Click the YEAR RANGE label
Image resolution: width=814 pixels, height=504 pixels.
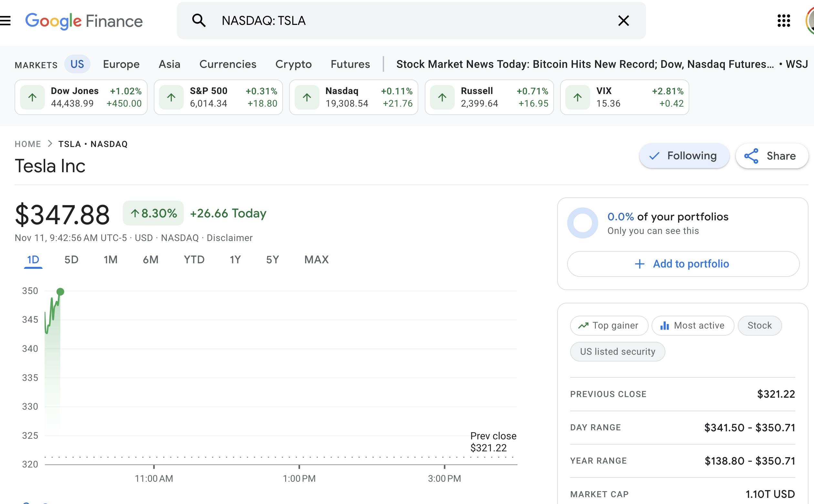[x=599, y=461]
